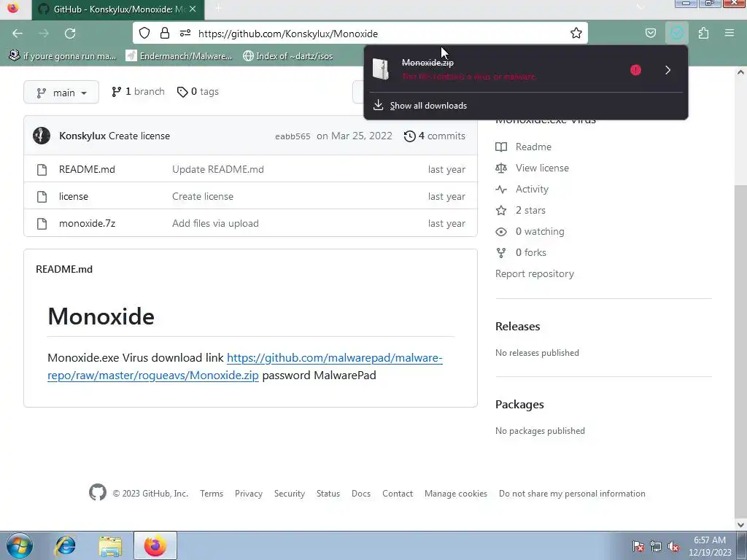Open the tracking protection shield icon
This screenshot has height=560, width=747.
point(144,33)
